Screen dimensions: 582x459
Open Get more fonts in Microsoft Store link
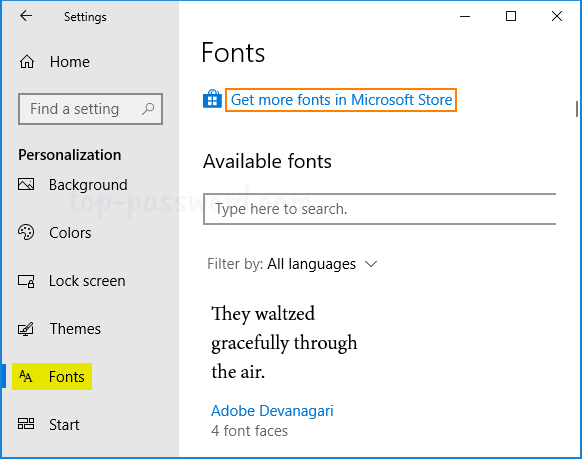click(x=341, y=100)
